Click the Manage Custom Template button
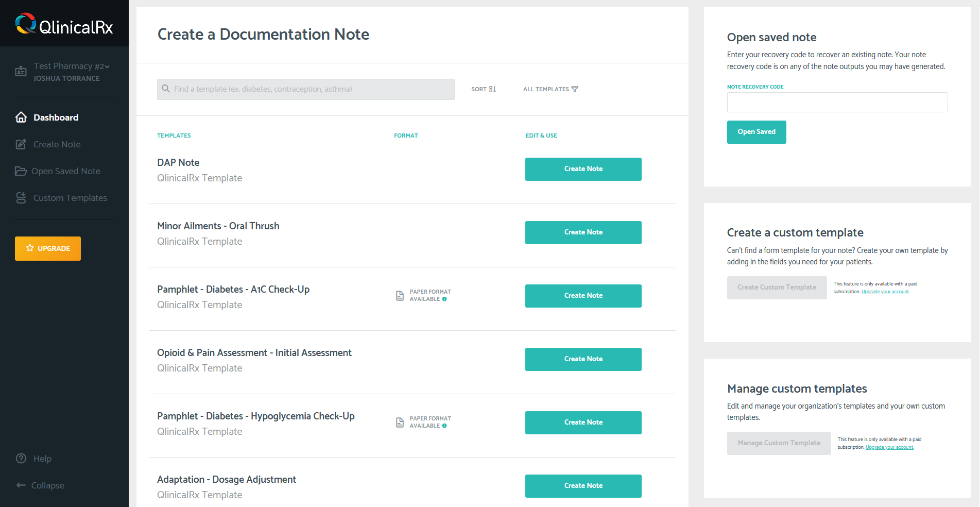980x507 pixels. 779,443
